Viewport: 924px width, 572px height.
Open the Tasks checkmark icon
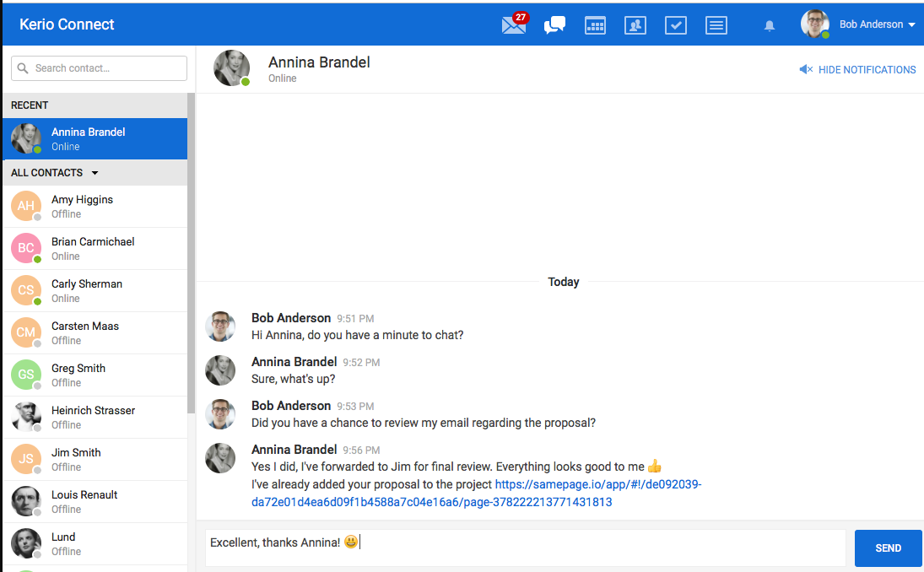point(675,25)
